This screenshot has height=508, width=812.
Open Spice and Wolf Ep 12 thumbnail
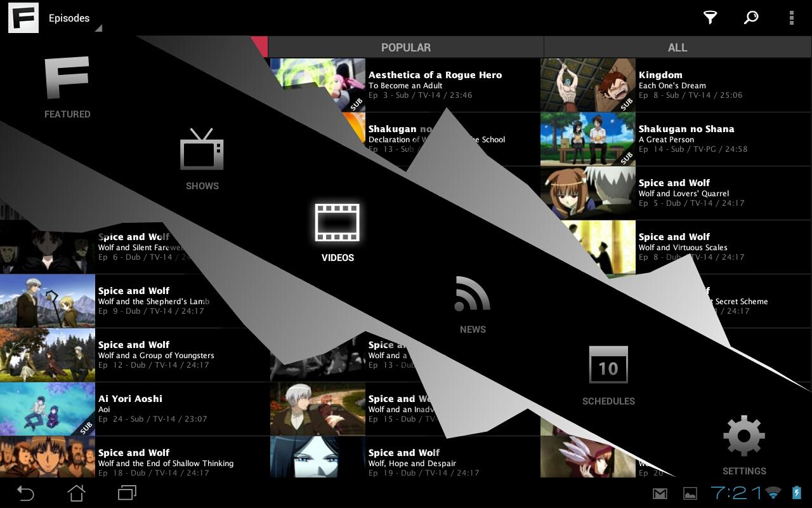point(48,355)
